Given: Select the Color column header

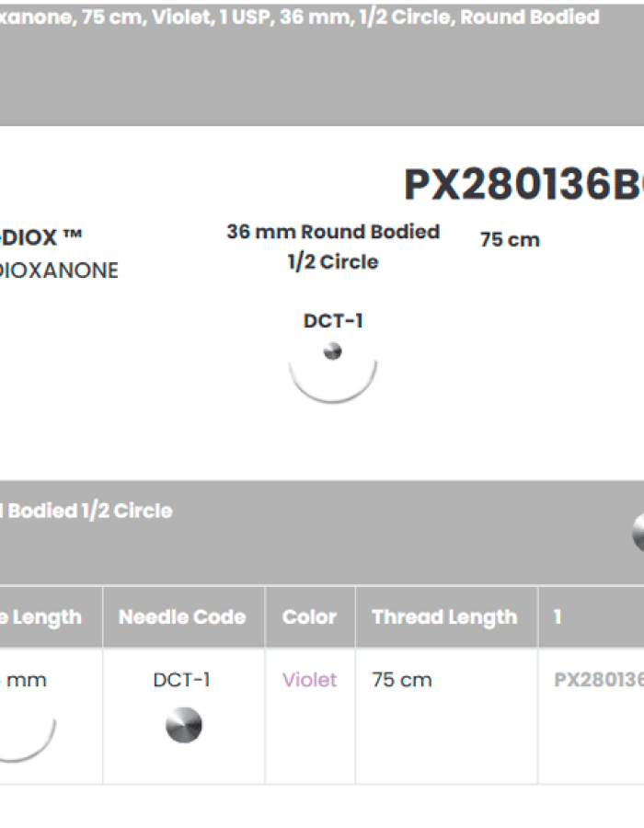Looking at the screenshot, I should point(309,617).
